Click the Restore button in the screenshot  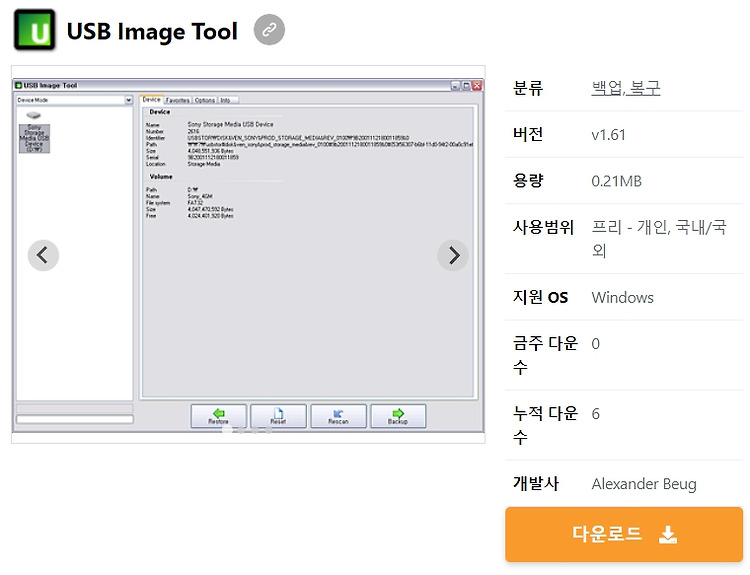219,416
